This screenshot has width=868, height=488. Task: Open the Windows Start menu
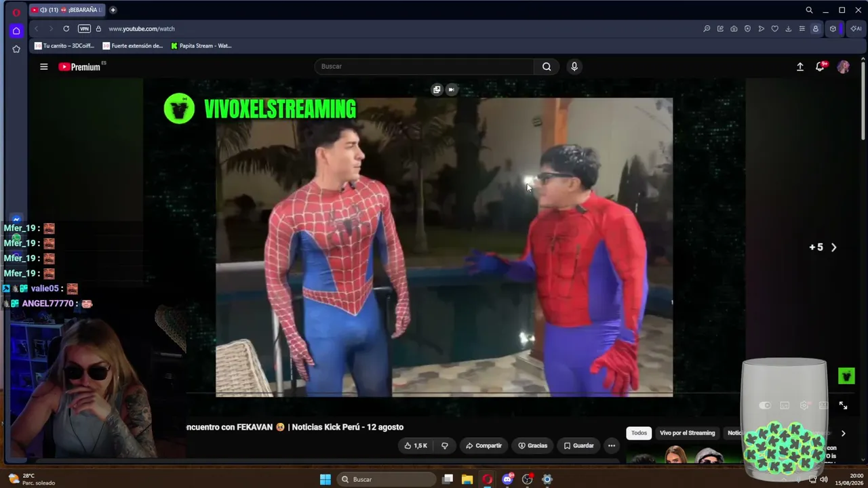point(325,479)
